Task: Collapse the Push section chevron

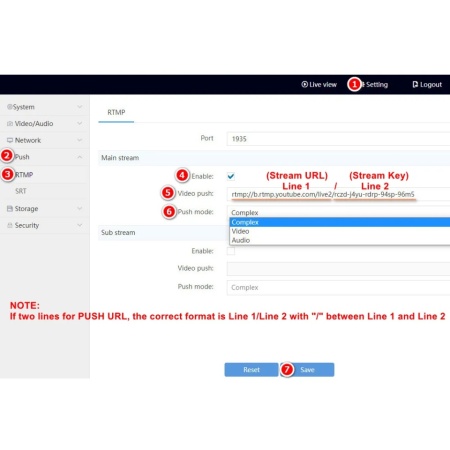Action: tap(80, 157)
